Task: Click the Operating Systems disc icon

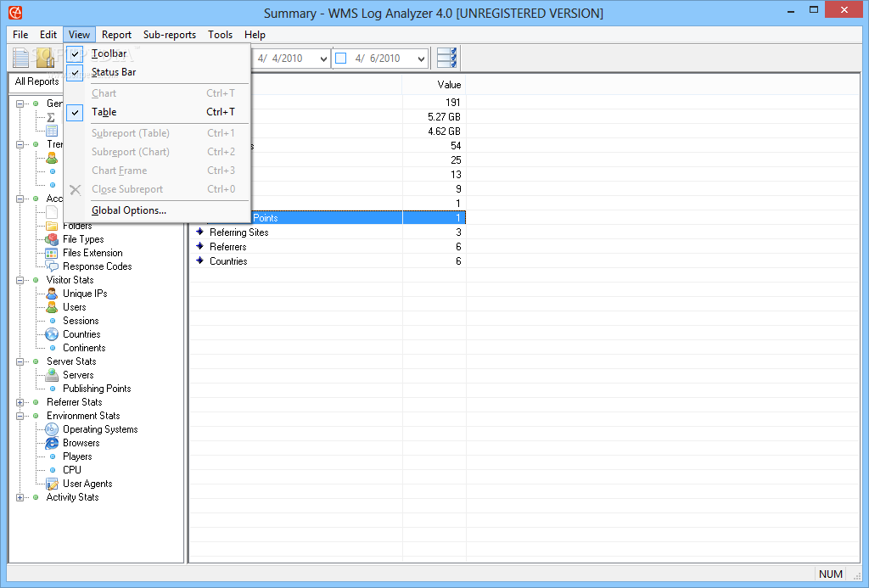Action: [x=52, y=429]
